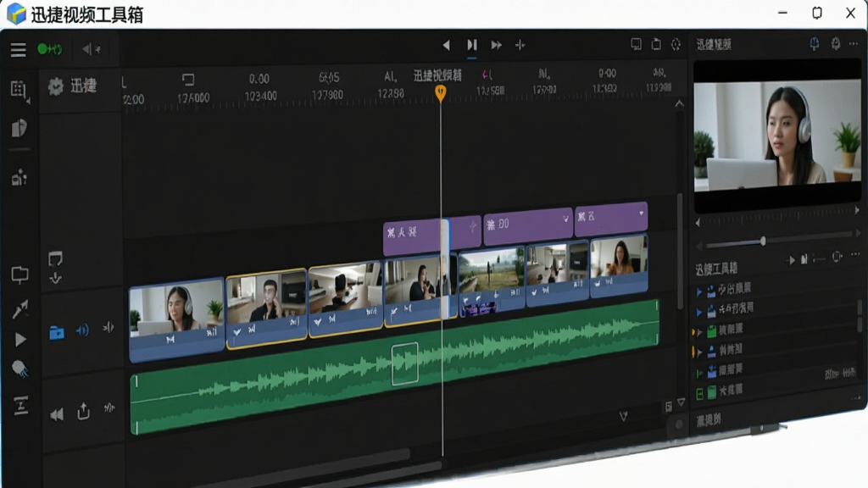Image resolution: width=868 pixels, height=488 pixels.
Task: Select the mask shape tool in left sidebar
Action: click(19, 128)
